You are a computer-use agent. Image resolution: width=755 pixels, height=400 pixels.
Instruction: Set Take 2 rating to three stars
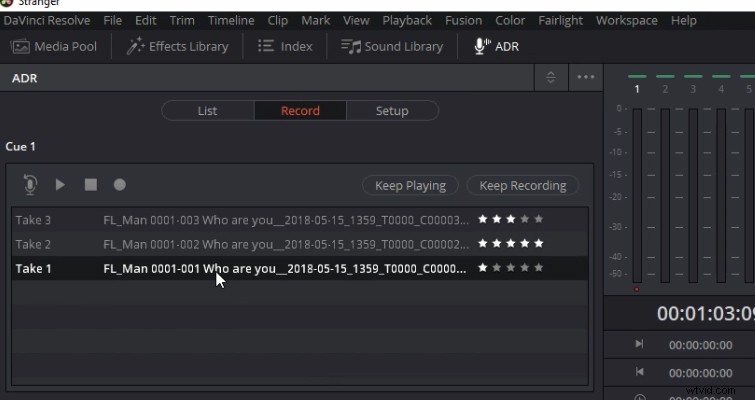[x=511, y=244]
